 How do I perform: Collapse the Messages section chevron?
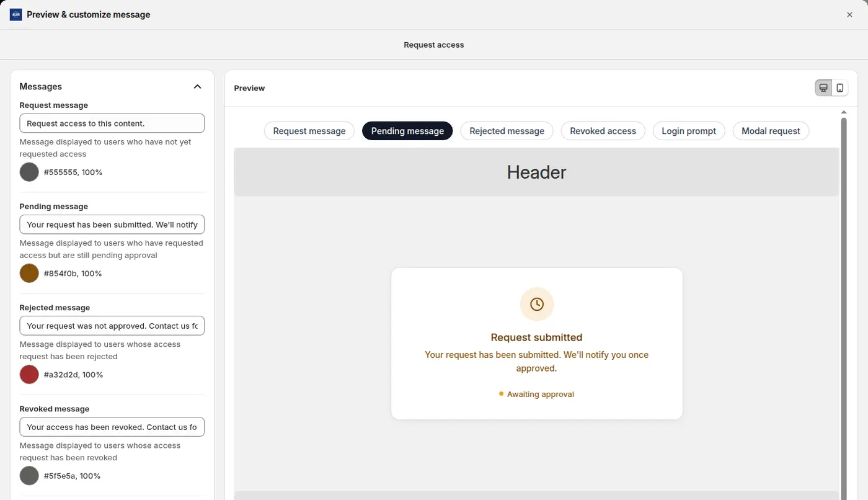point(197,87)
